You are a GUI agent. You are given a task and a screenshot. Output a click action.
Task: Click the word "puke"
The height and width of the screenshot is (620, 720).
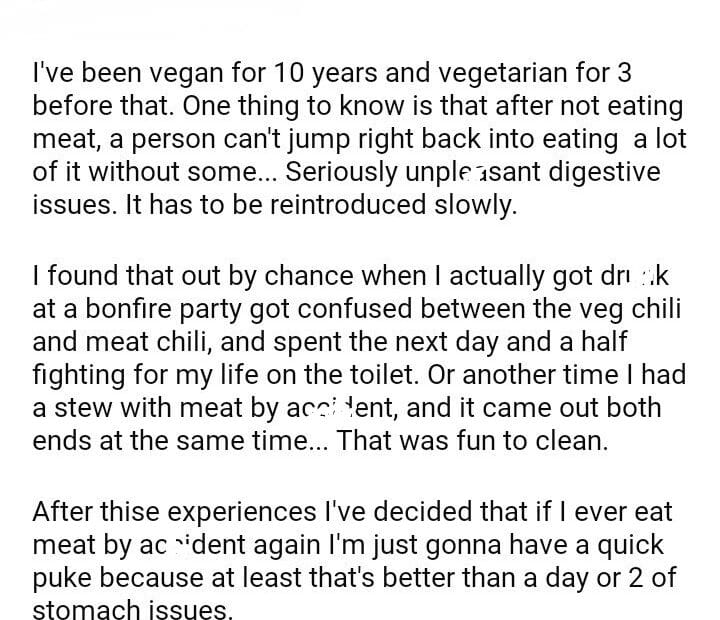(68, 578)
